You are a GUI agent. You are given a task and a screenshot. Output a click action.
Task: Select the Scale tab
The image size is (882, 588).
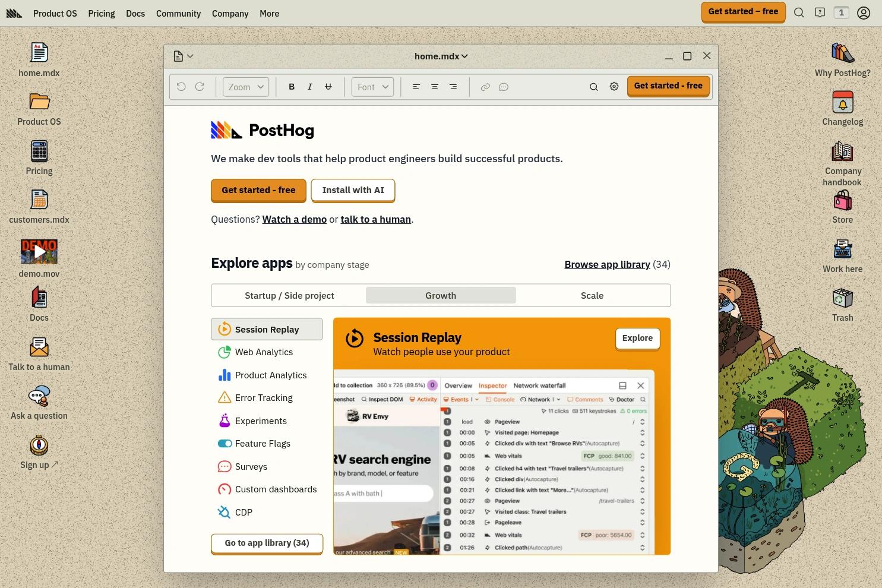coord(592,295)
